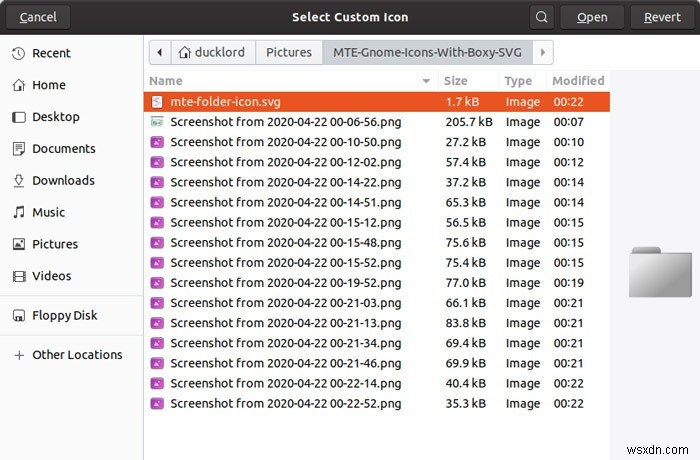Viewport: 700px width, 460px height.
Task: Click the icon of Screenshot 00-10-50.png
Action: [157, 142]
